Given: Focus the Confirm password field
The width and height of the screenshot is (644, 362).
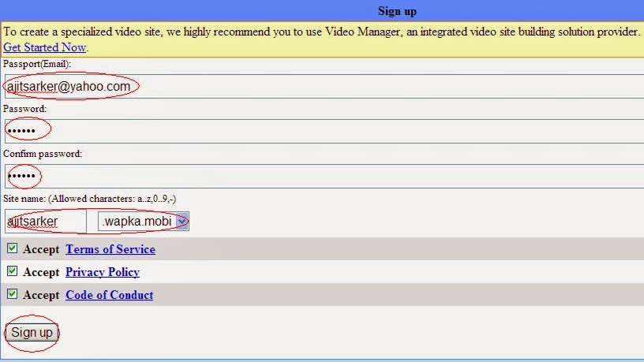Looking at the screenshot, I should 324,176.
